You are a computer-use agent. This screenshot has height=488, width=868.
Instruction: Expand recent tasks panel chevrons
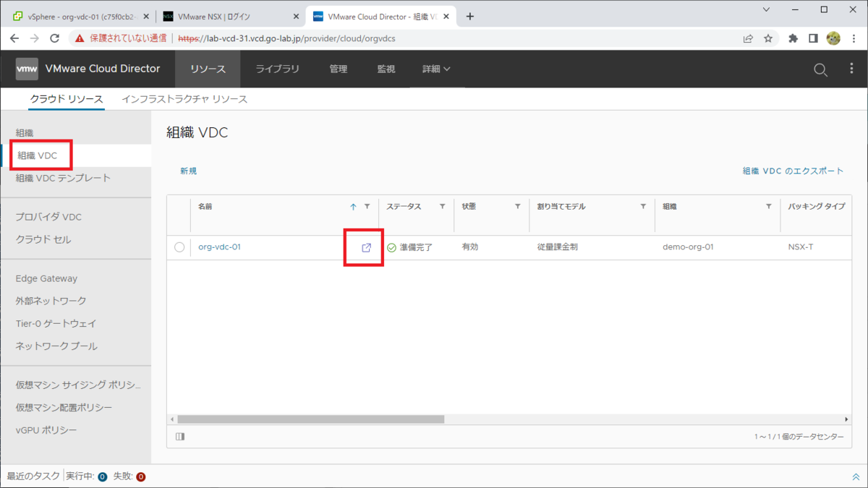[856, 477]
